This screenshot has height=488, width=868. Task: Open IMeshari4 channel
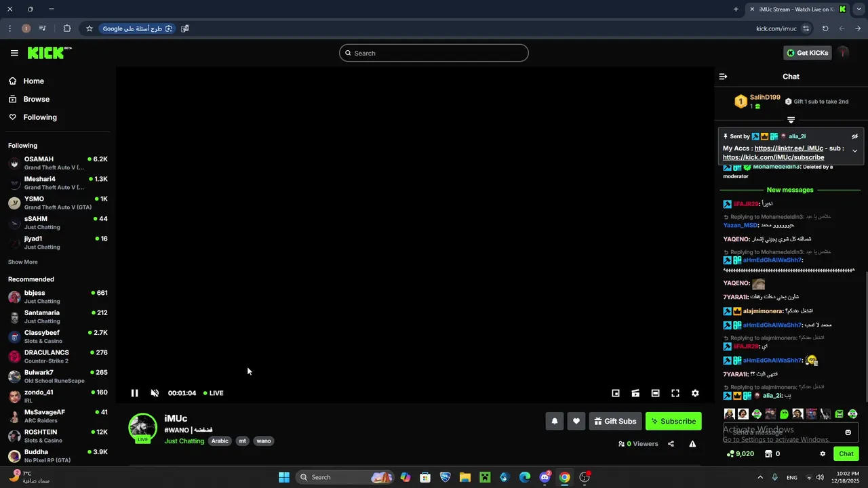click(58, 183)
